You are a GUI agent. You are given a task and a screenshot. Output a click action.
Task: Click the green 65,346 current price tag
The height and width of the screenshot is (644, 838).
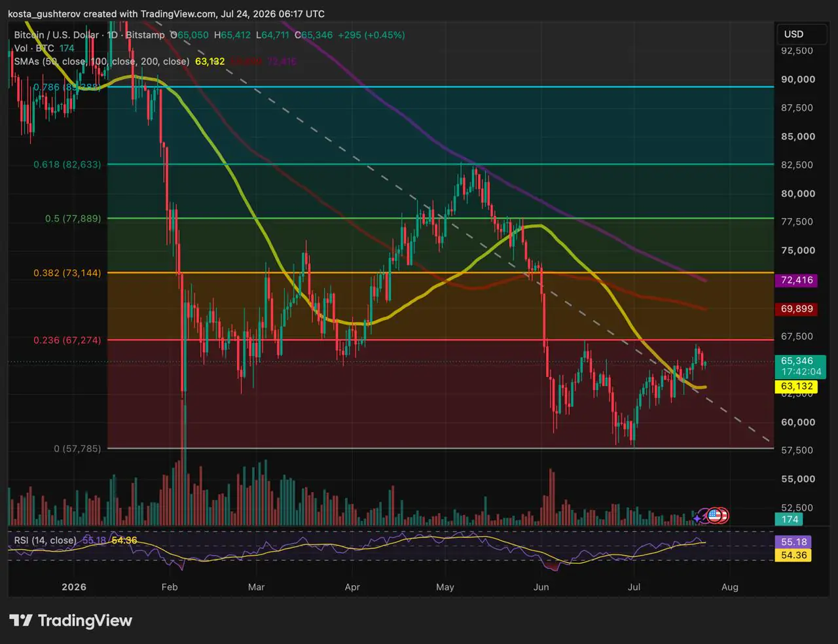(797, 361)
